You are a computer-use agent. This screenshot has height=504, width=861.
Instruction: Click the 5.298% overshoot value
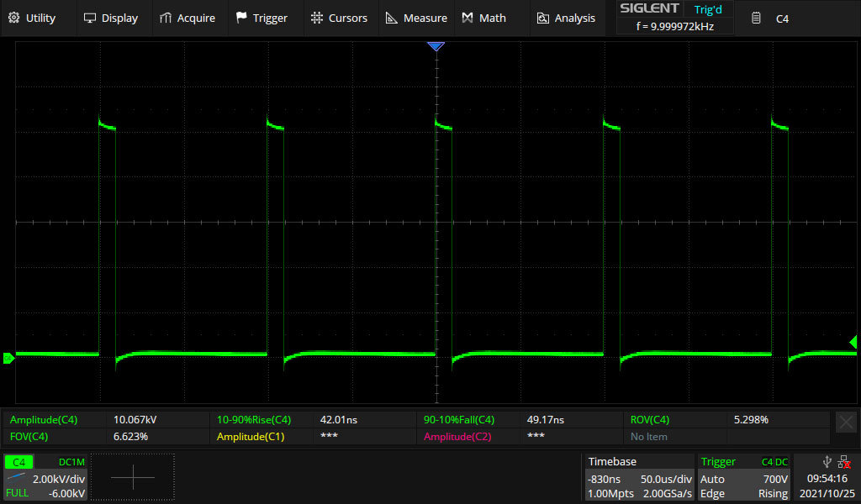click(751, 419)
